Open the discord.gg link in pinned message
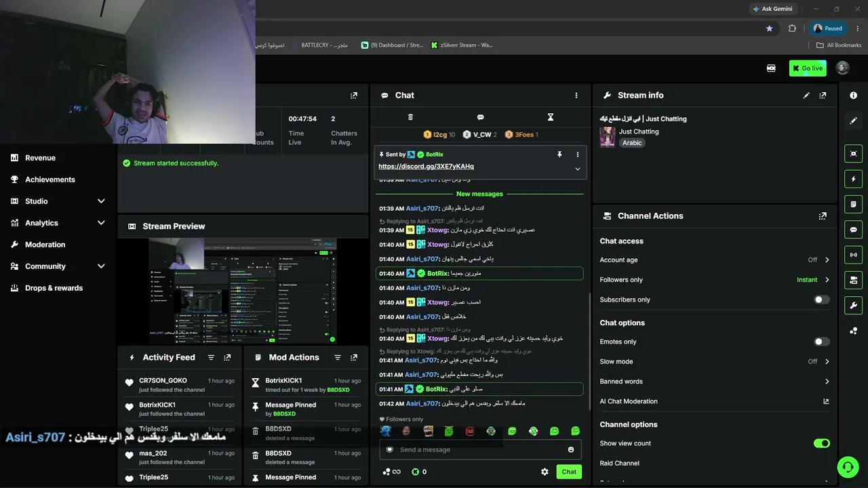Viewport: 868px width, 488px height. pos(426,167)
